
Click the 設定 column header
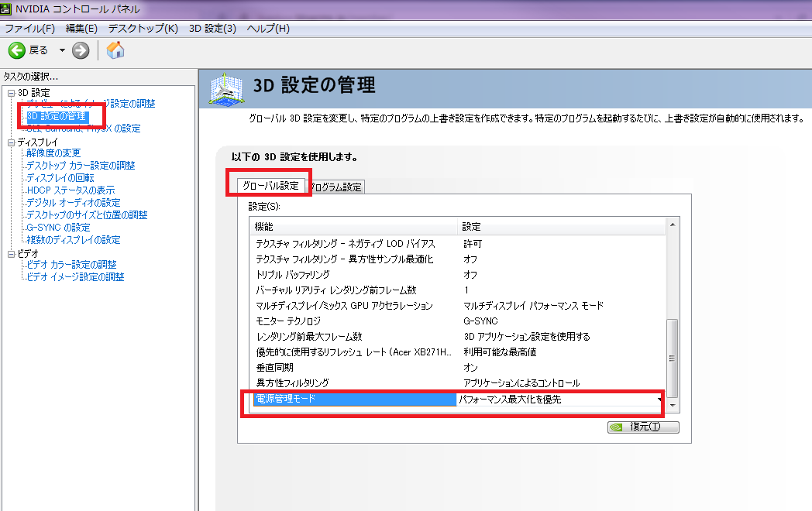[x=562, y=227]
